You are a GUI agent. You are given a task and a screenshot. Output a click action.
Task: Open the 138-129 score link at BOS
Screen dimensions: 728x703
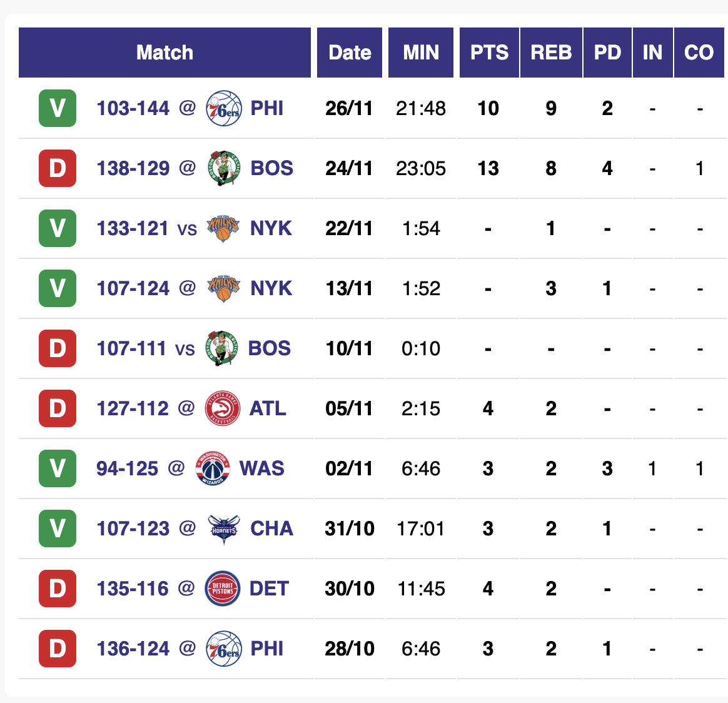pos(133,168)
